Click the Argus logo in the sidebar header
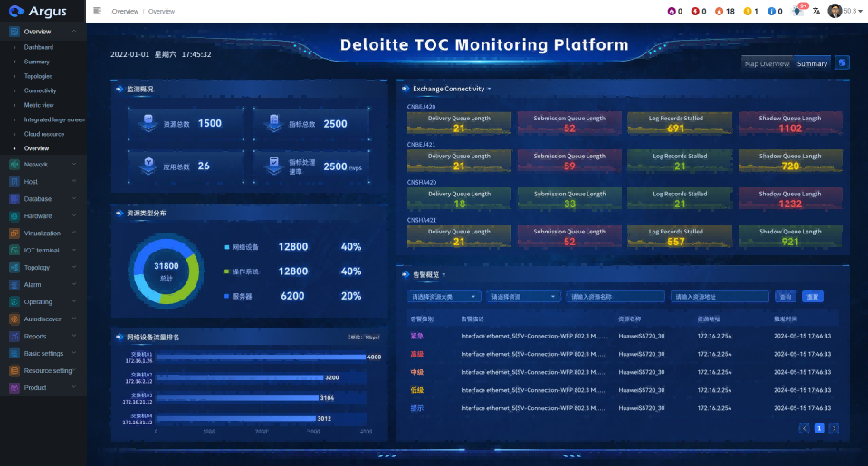The image size is (868, 466). pos(38,11)
